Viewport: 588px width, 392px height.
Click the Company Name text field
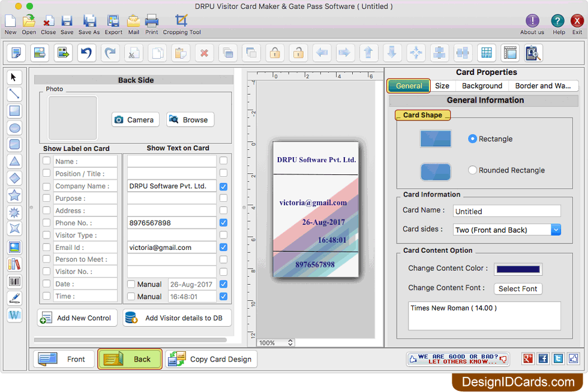click(172, 186)
